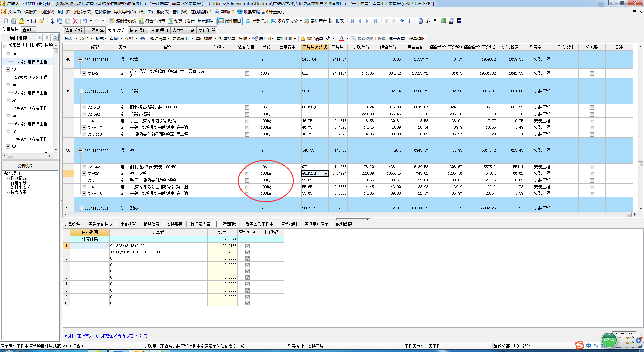The width and height of the screenshot is (644, 352).
Task: Click the red font color A swatch
Action: pyautogui.click(x=342, y=38)
